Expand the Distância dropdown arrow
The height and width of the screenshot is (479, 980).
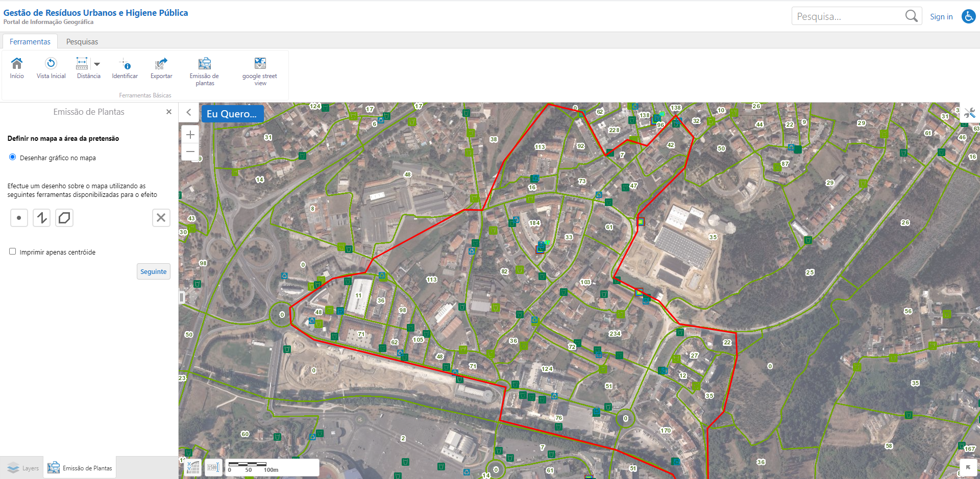97,64
